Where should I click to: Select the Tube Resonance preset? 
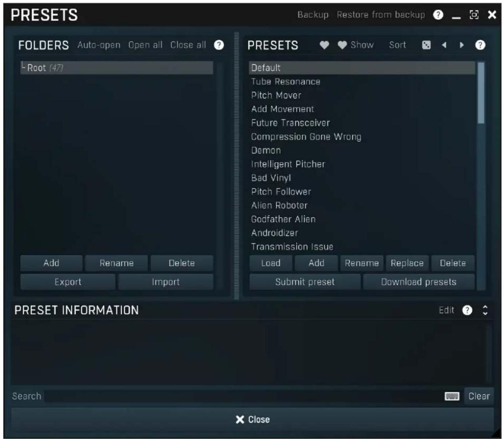click(x=362, y=82)
